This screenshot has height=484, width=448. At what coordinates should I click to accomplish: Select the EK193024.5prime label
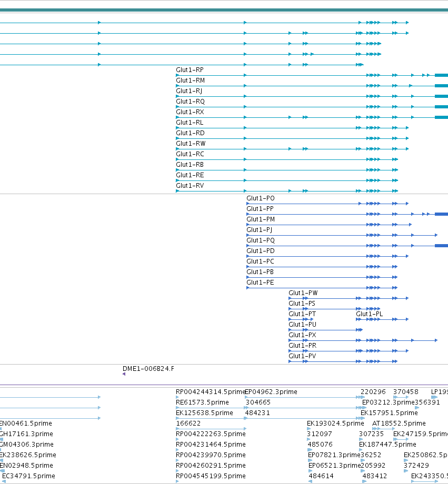pyautogui.click(x=335, y=423)
